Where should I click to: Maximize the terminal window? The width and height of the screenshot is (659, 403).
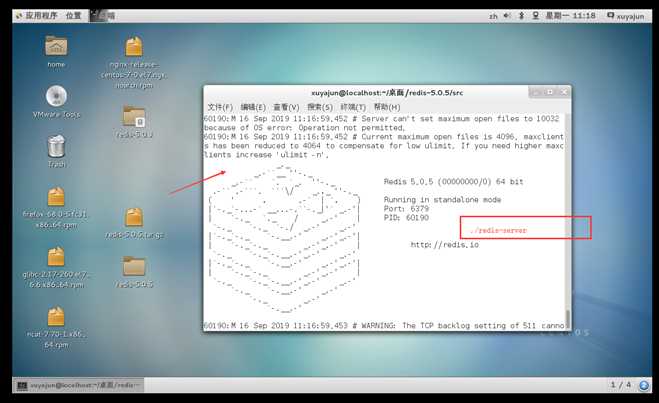click(x=550, y=92)
